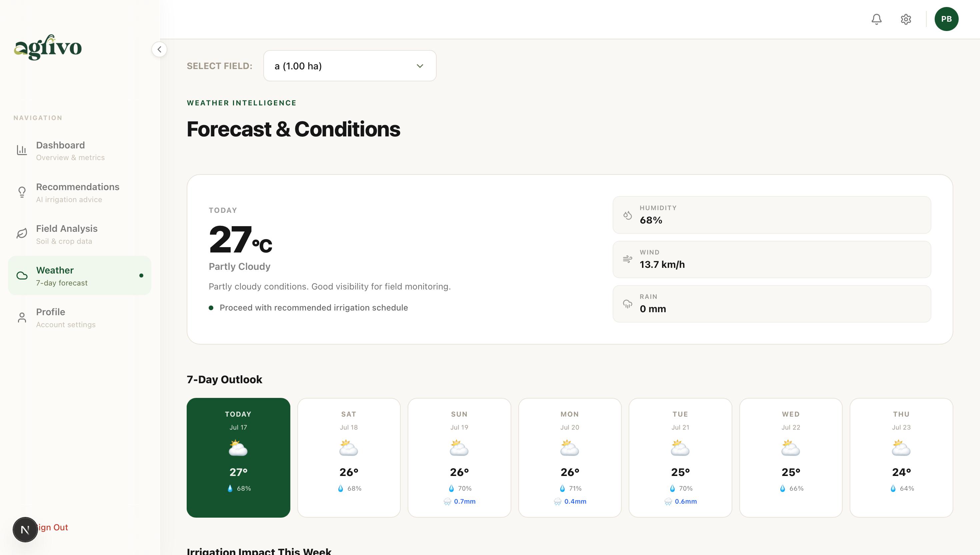Screen dimensions: 980x555
Task: Click the Sign Out link
Action: click(53, 527)
